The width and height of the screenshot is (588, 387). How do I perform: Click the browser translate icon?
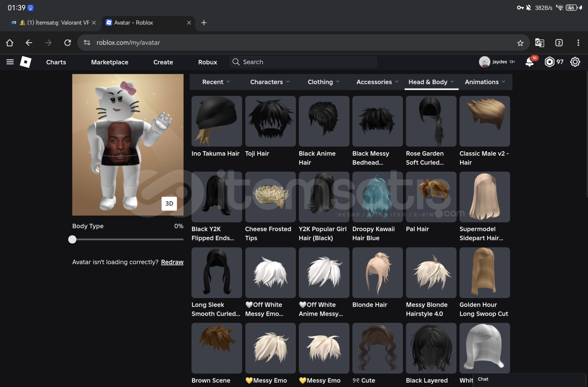(x=539, y=43)
